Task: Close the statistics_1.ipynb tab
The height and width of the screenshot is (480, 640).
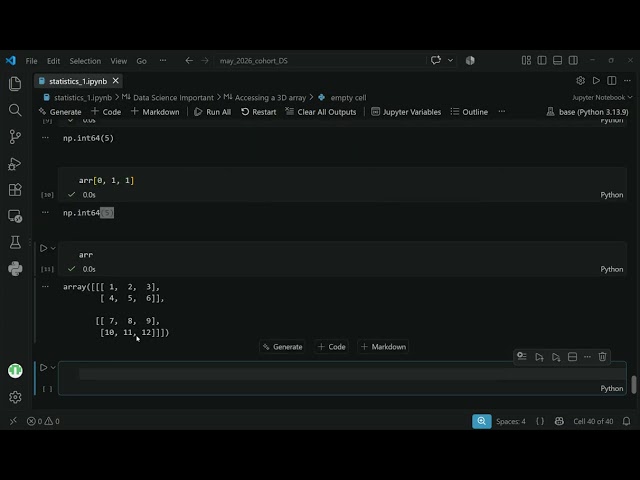Action: pyautogui.click(x=116, y=81)
